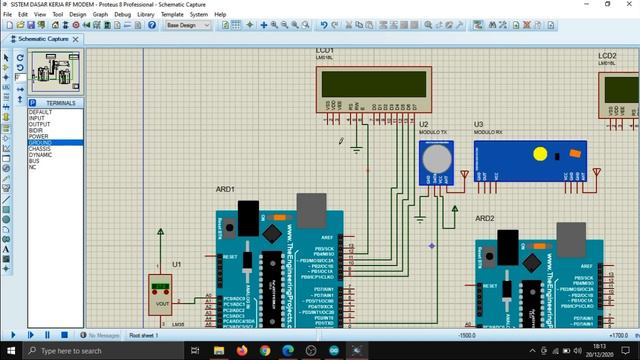Select the Junction Dot Mode tool

6,77
